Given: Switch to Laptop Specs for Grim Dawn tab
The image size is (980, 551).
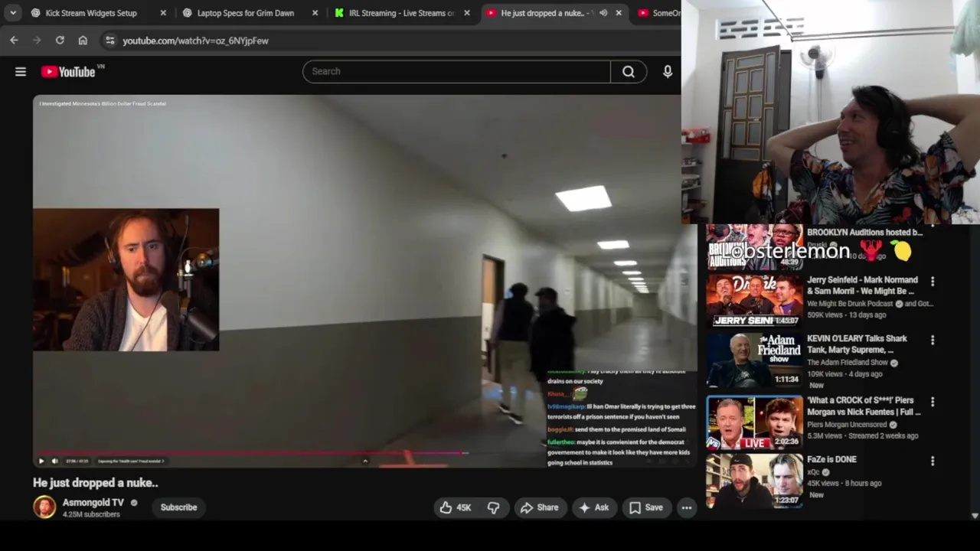Looking at the screenshot, I should click(245, 13).
